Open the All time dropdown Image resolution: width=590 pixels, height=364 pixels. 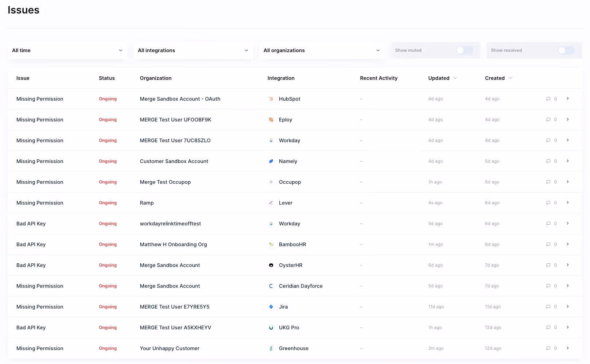(67, 50)
